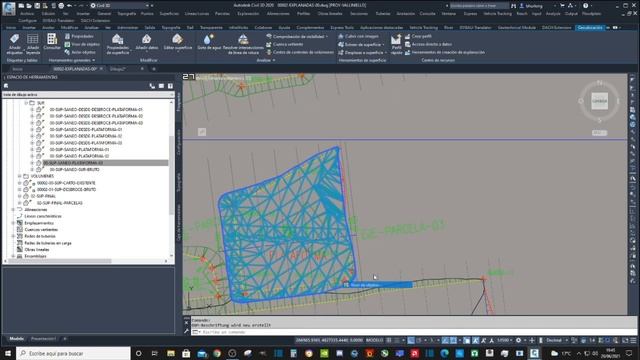Click the Añadir etiquetas icon

[15, 44]
